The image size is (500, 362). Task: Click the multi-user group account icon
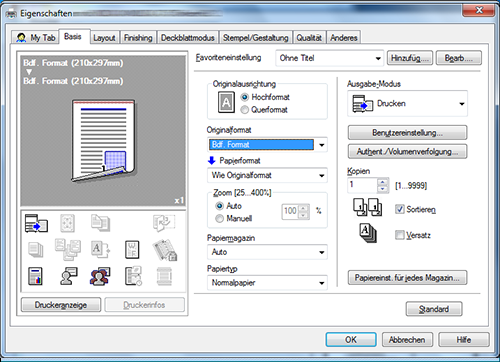(x=100, y=276)
